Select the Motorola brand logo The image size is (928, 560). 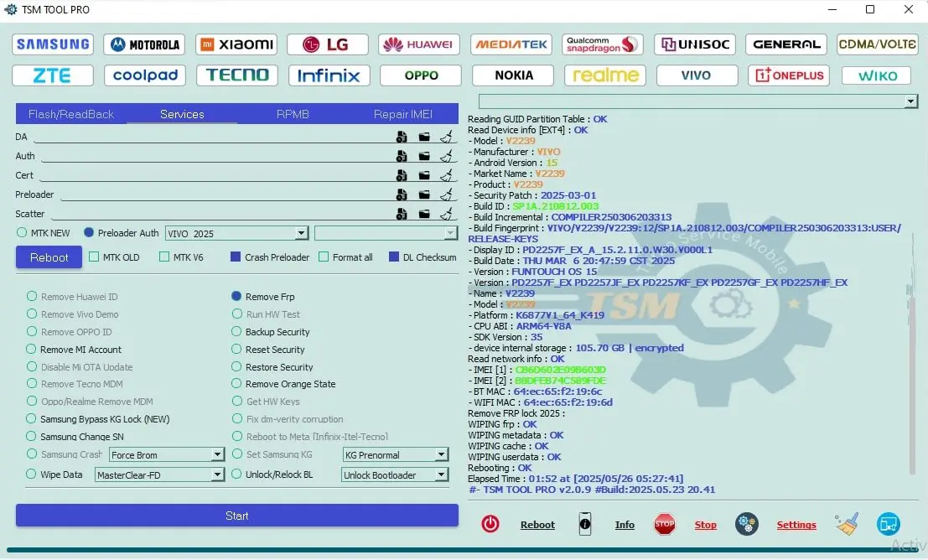click(x=144, y=44)
